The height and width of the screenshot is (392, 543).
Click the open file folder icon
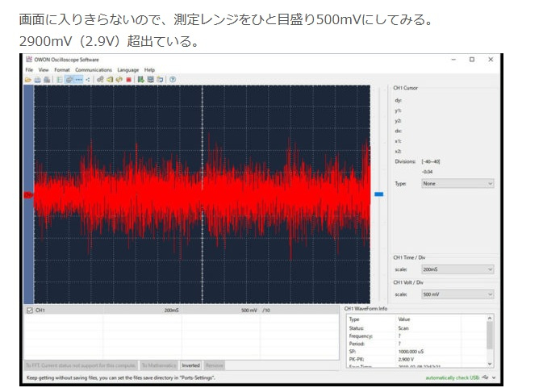tap(28, 79)
